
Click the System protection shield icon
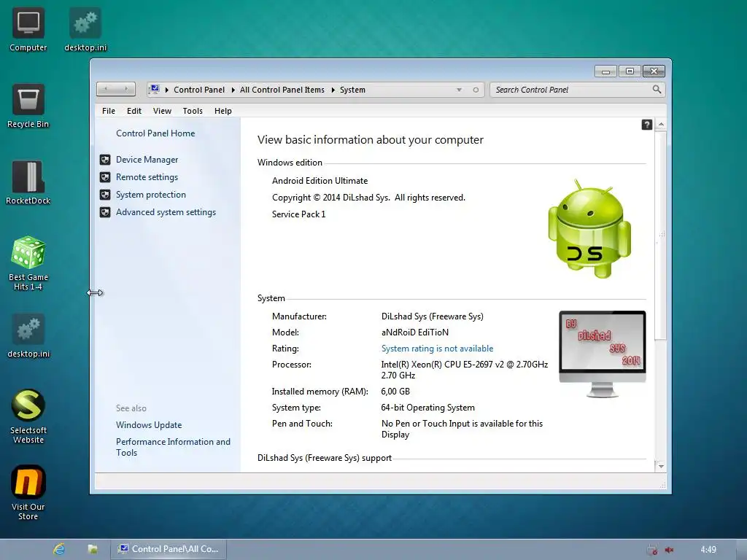click(105, 195)
